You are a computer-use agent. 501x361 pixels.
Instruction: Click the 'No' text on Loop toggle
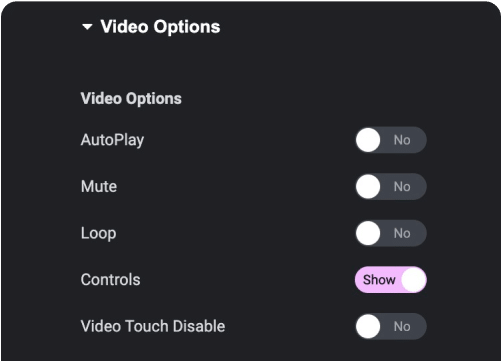[x=402, y=233]
